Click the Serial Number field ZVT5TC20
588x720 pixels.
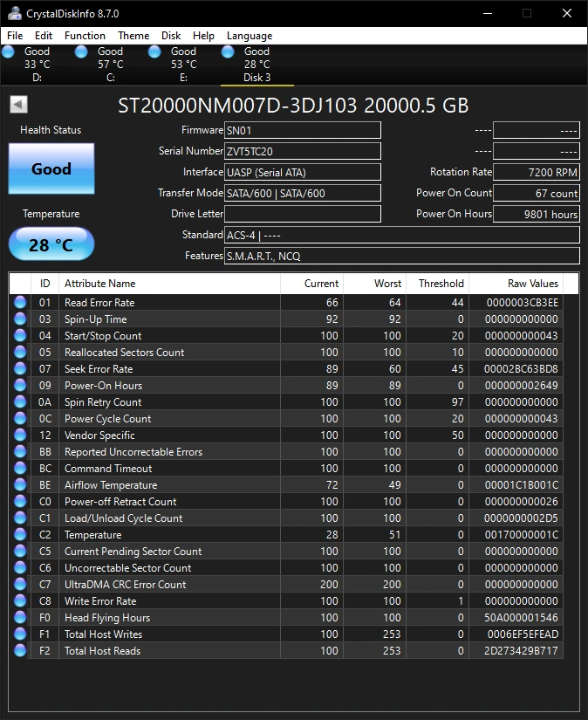(303, 151)
